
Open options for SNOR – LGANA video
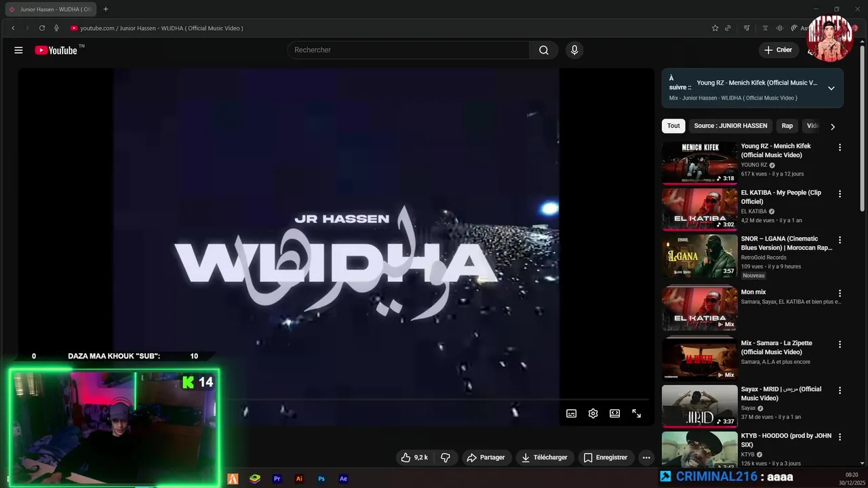[x=840, y=240]
